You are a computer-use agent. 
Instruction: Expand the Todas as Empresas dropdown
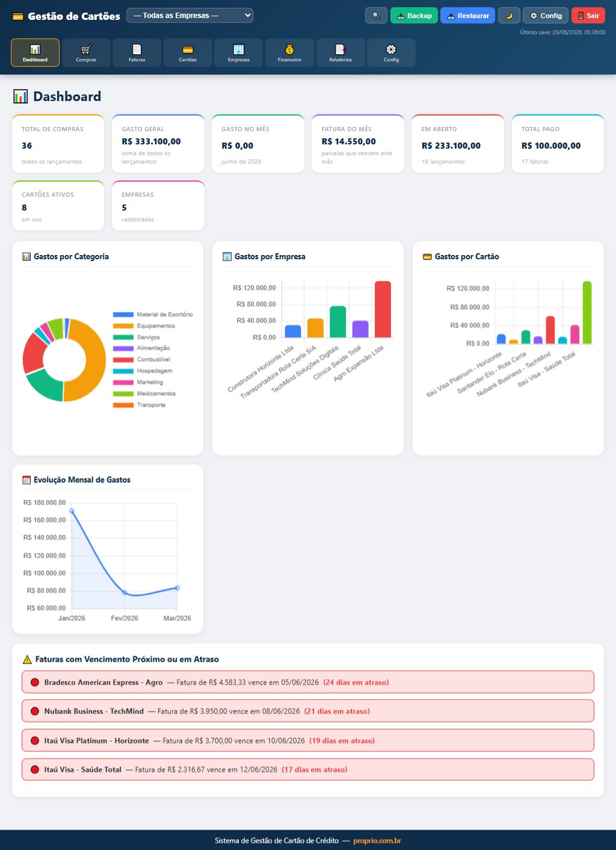(x=189, y=16)
